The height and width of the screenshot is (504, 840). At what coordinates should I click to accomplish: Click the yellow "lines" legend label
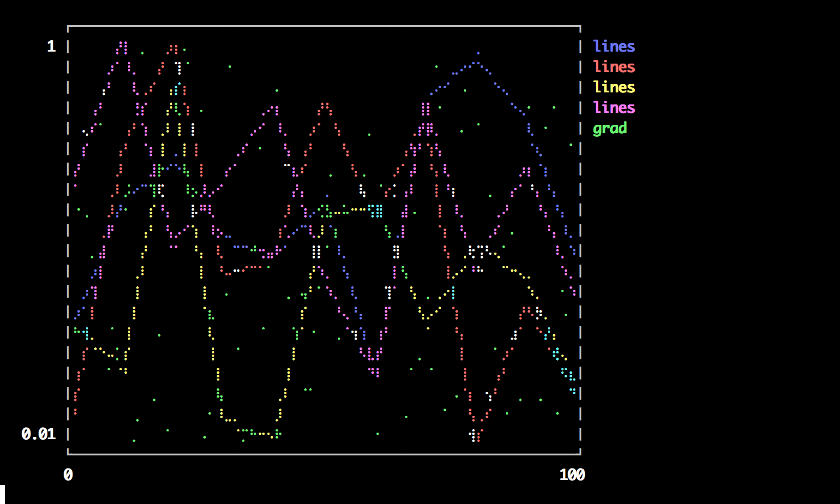(613, 87)
